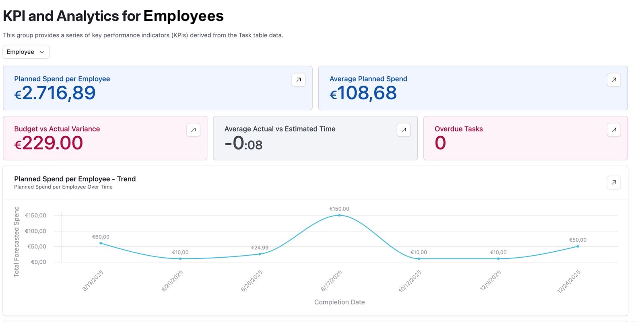Expand the Average Planned Spend card
This screenshot has width=644, height=322.
pyautogui.click(x=613, y=80)
